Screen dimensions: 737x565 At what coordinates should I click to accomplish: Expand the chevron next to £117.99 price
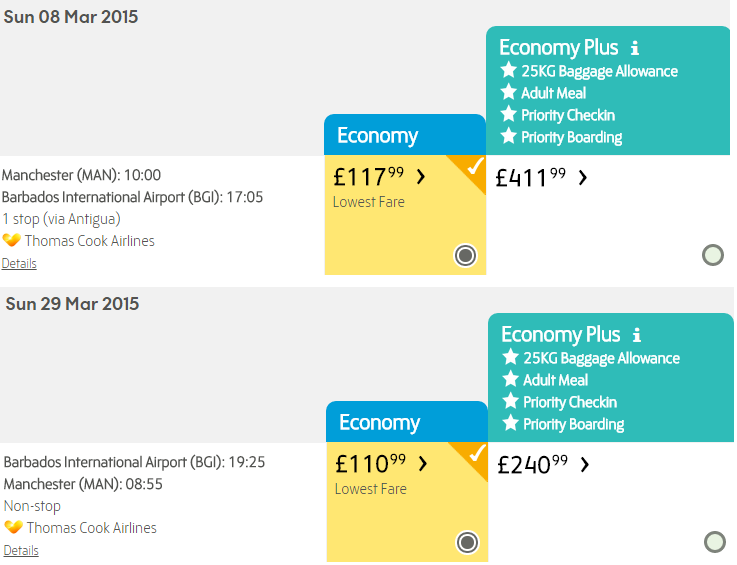click(421, 177)
